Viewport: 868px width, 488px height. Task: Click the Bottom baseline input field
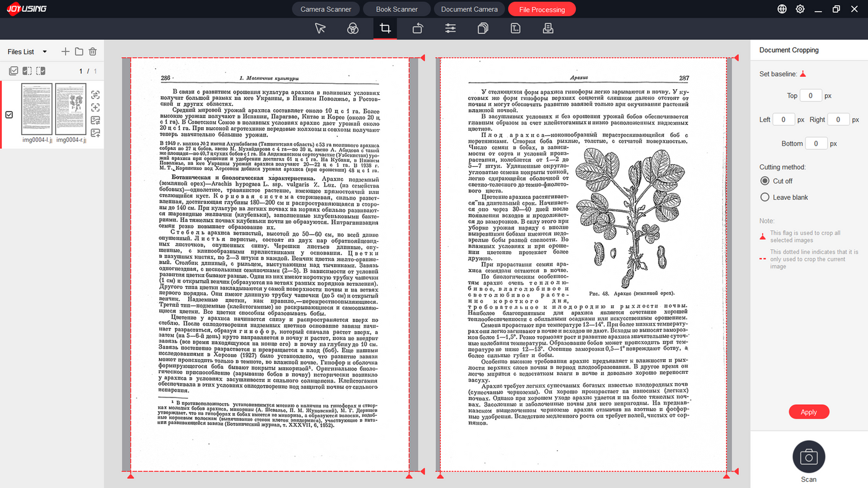pyautogui.click(x=816, y=143)
